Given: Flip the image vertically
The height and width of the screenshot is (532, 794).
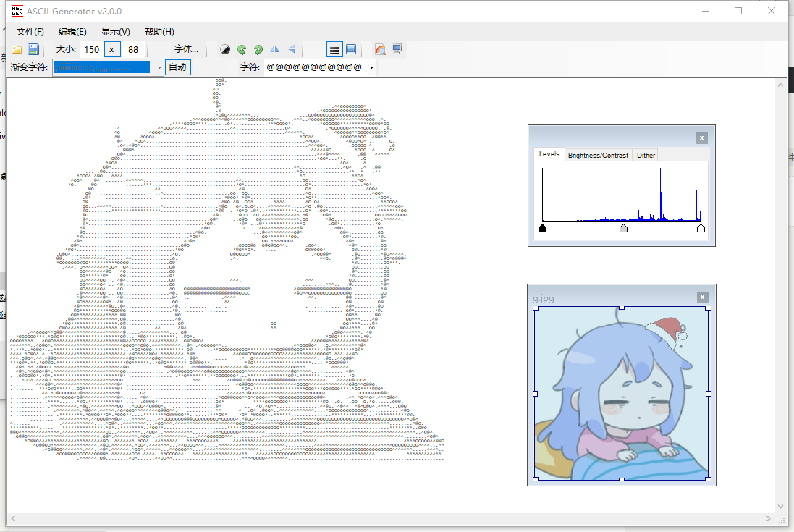Looking at the screenshot, I should [292, 50].
